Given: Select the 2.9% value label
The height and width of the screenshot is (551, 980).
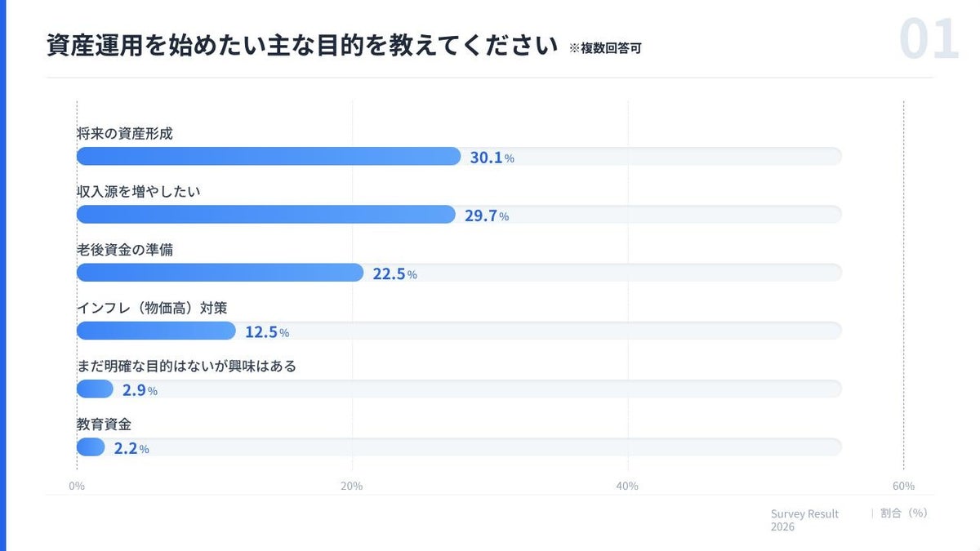Looking at the screenshot, I should (x=140, y=390).
